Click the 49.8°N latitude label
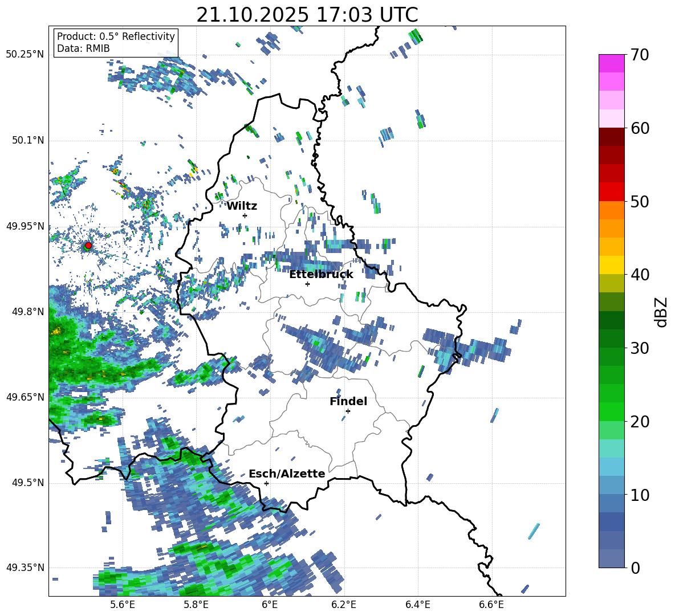The width and height of the screenshot is (675, 616). (x=28, y=312)
